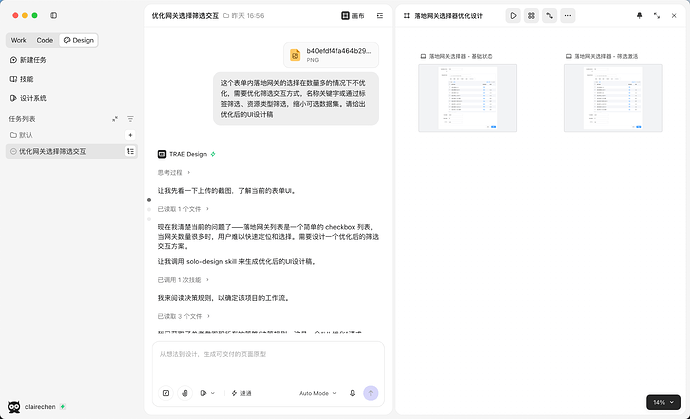Image resolution: width=690 pixels, height=419 pixels.
Task: Select the Design mode tab
Action: [79, 40]
